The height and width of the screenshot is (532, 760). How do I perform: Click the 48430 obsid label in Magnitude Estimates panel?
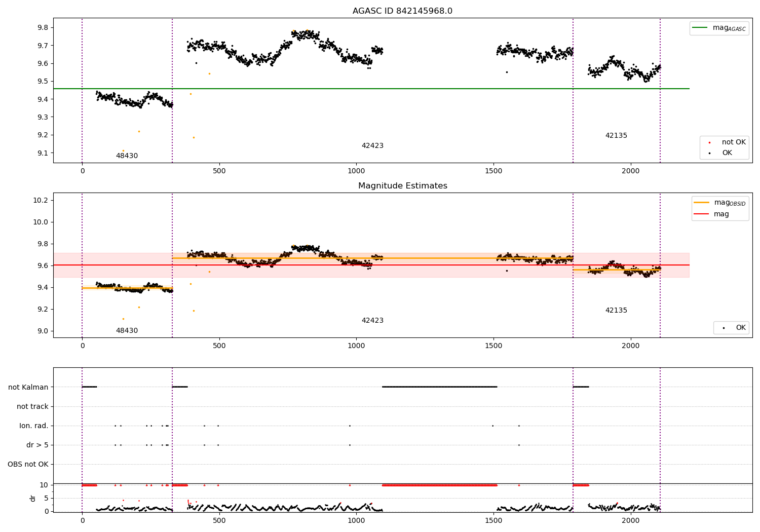127,331
